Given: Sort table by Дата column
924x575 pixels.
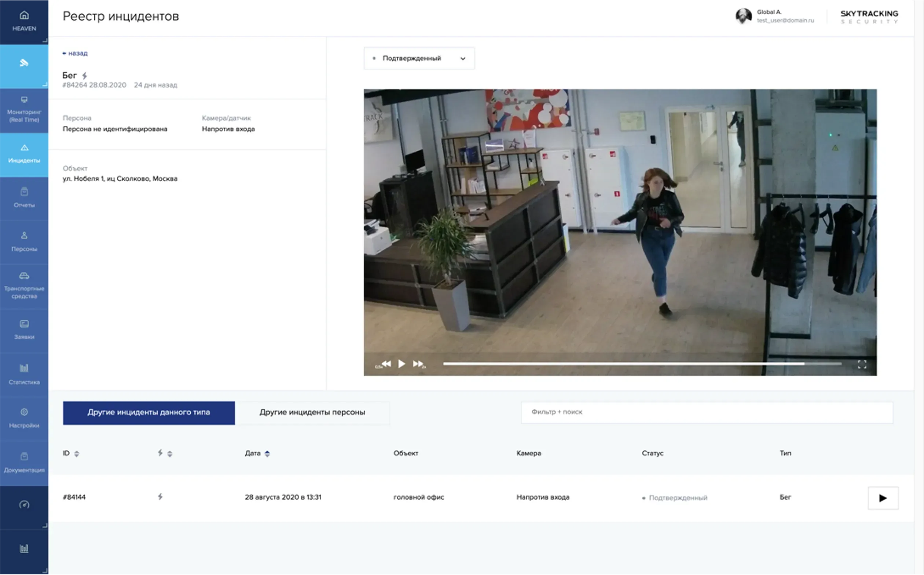Looking at the screenshot, I should (x=257, y=453).
